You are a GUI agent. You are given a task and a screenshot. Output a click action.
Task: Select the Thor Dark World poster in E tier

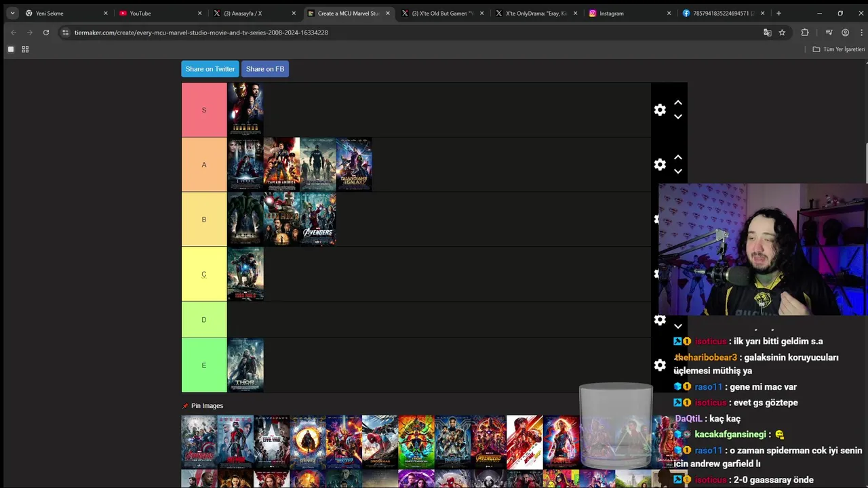245,365
